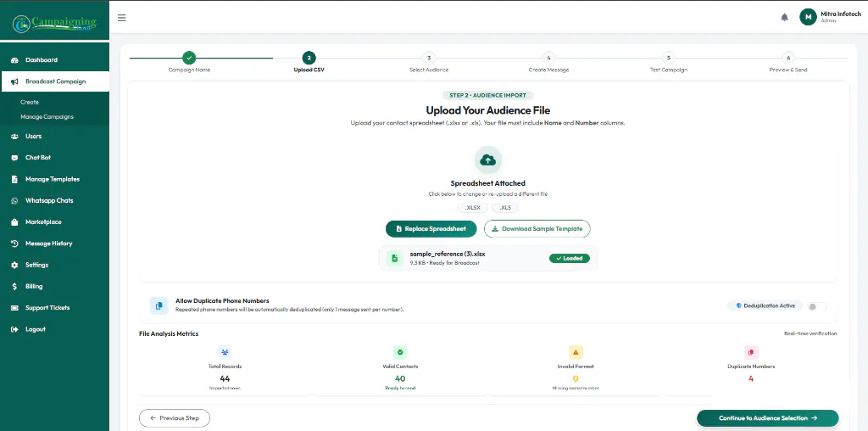This screenshot has width=868, height=431.
Task: Click the Chat Bot icon
Action: pyautogui.click(x=15, y=158)
